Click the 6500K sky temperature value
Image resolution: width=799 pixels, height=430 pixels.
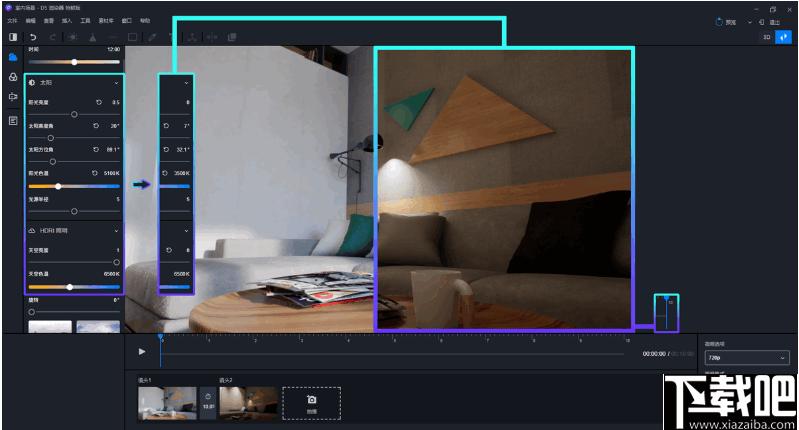pos(112,274)
